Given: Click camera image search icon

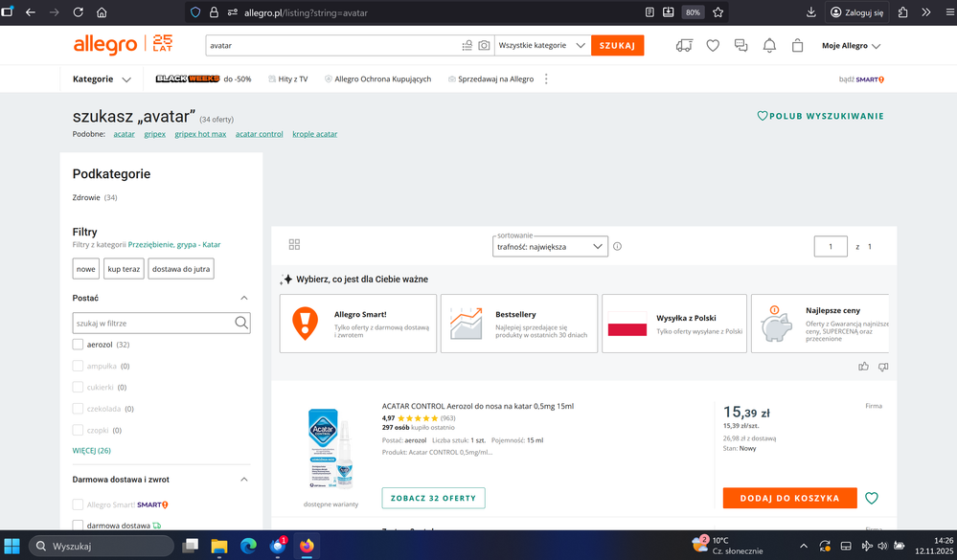Looking at the screenshot, I should (485, 45).
